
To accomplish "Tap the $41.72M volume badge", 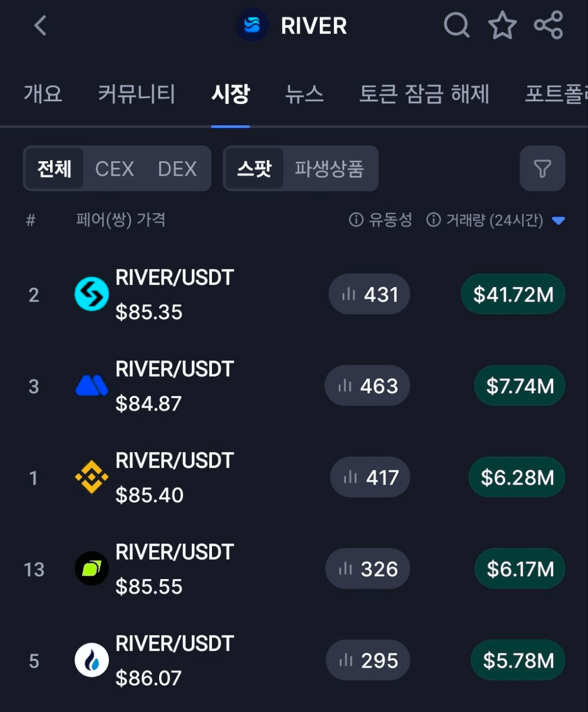I will click(x=513, y=294).
